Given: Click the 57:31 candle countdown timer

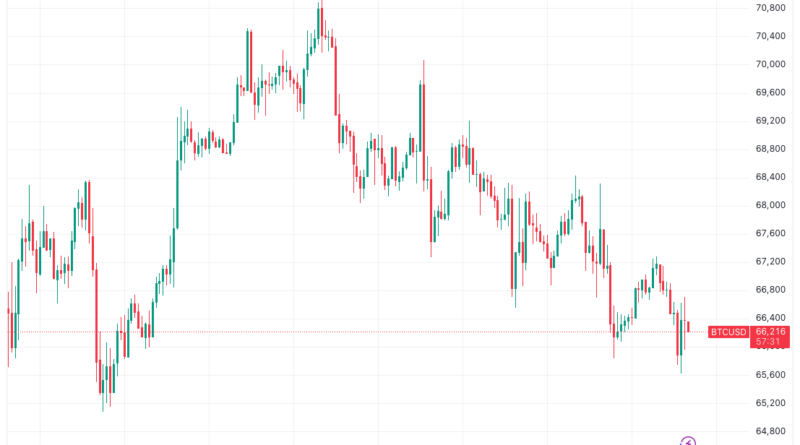Looking at the screenshot, I should pyautogui.click(x=769, y=342).
